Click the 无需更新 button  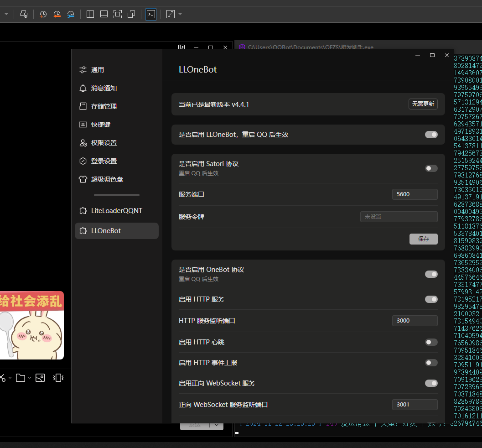tap(423, 104)
